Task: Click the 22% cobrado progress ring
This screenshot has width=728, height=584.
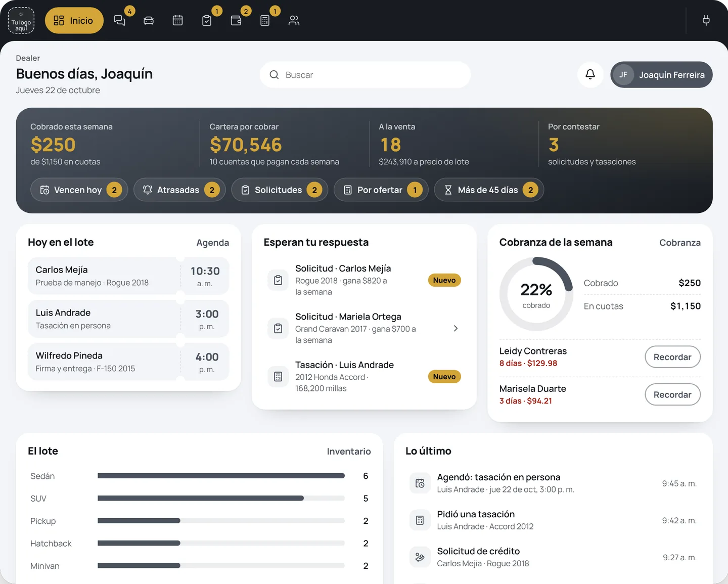Action: pos(536,294)
